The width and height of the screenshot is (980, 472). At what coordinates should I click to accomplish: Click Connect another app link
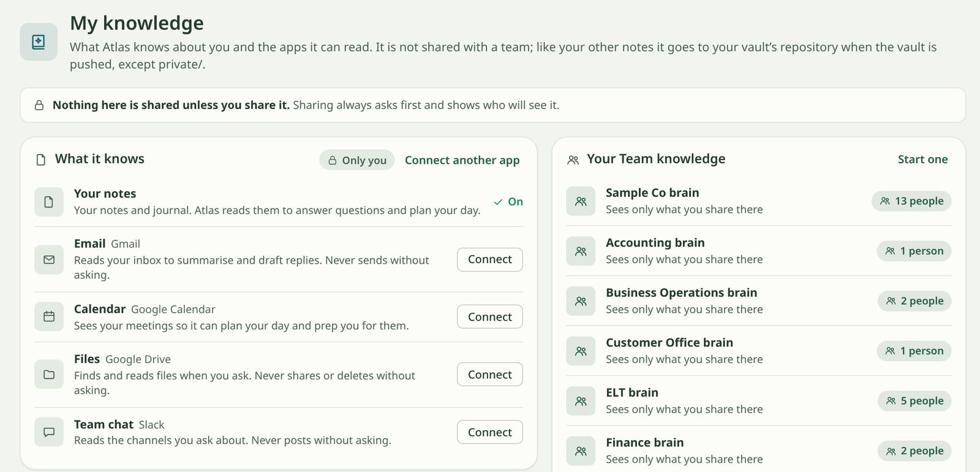click(x=462, y=160)
